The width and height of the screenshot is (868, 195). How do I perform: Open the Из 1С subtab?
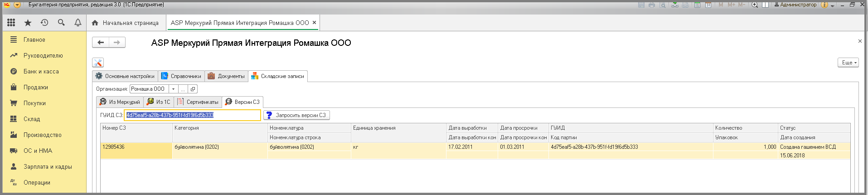coord(159,102)
